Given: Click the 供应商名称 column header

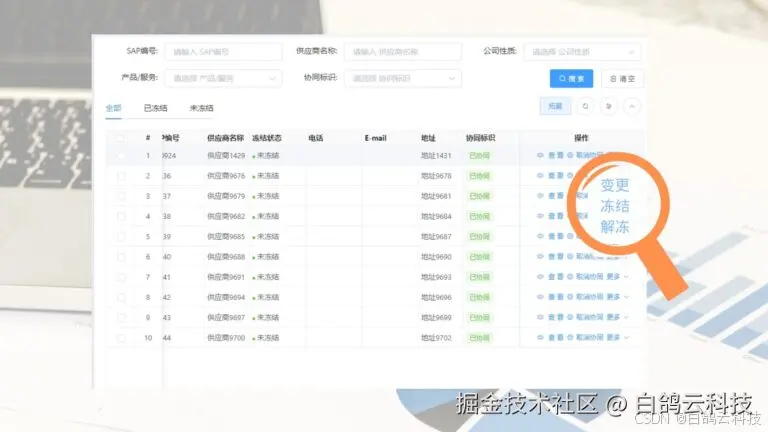Looking at the screenshot, I should [225, 138].
